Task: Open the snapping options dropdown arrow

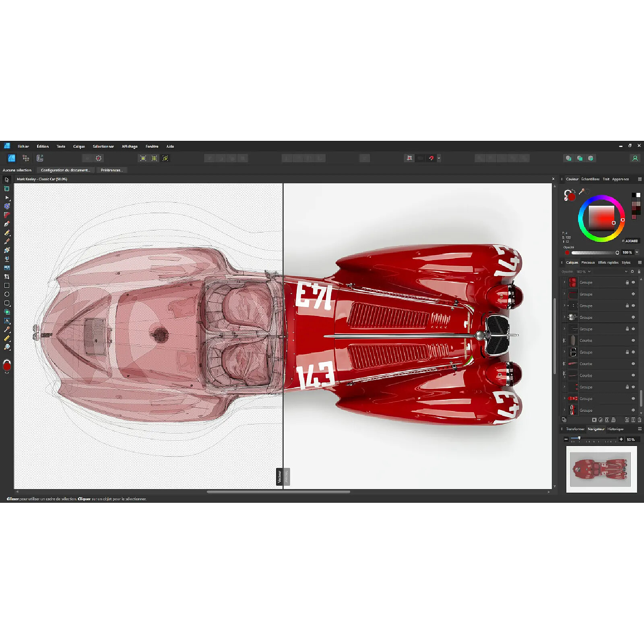Action: tap(439, 158)
